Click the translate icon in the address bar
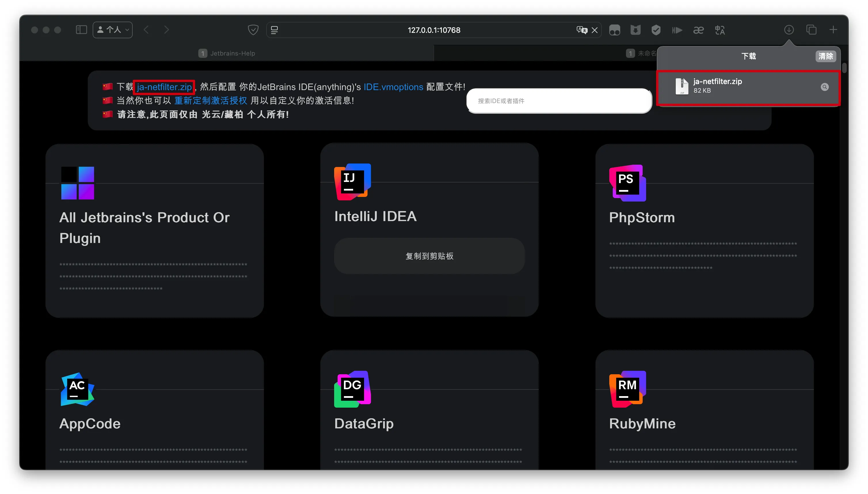The width and height of the screenshot is (868, 494). [x=581, y=30]
